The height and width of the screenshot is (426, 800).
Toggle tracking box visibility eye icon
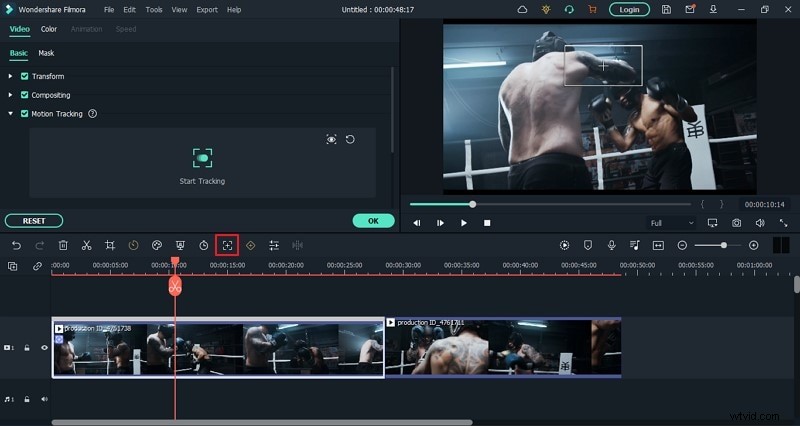point(332,139)
